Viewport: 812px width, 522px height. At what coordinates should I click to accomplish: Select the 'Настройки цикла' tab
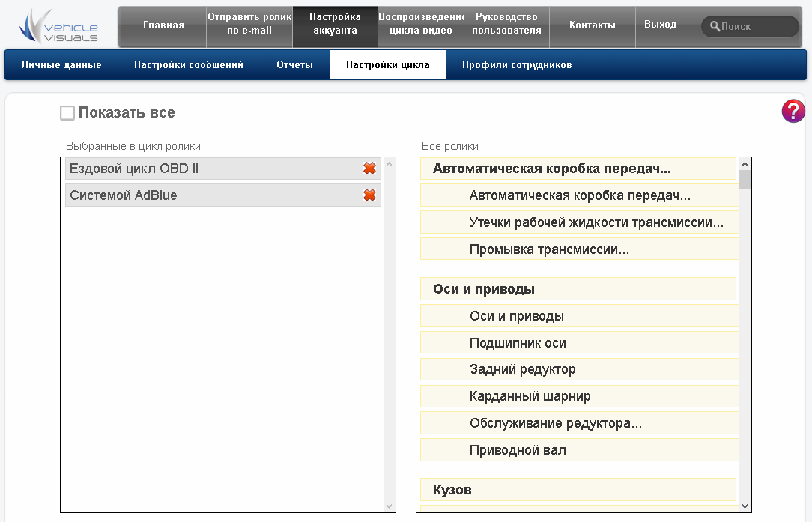387,64
